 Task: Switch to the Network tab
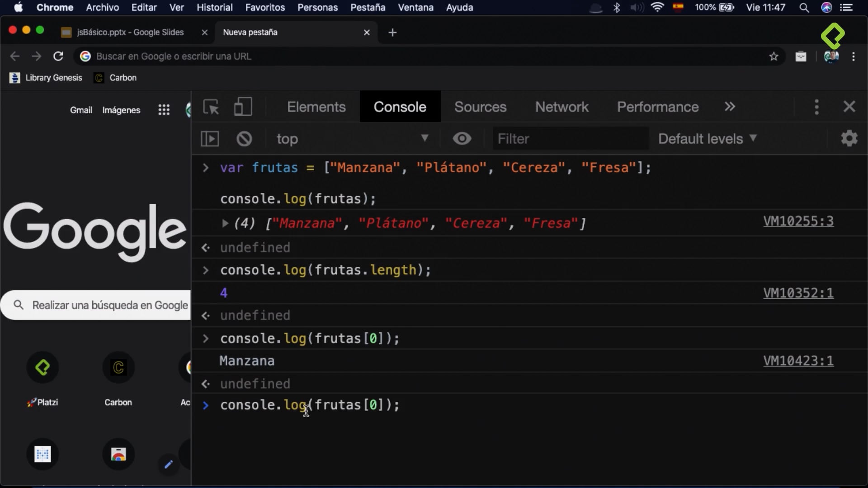[x=561, y=107]
